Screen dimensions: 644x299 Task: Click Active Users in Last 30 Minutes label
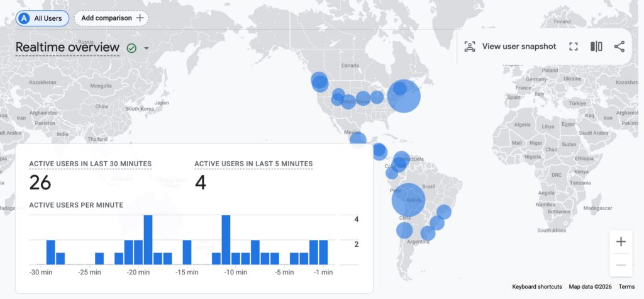coord(91,164)
